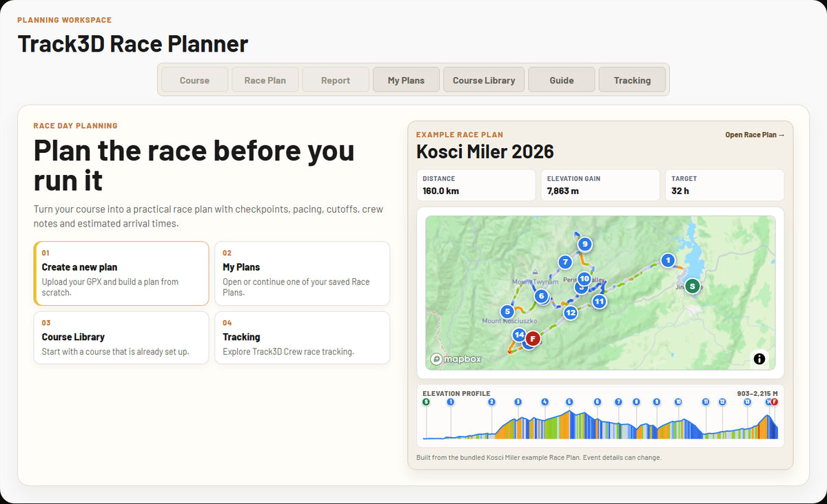The width and height of the screenshot is (827, 504).
Task: Click the Elevation Gain 7,863 m stat
Action: pyautogui.click(x=600, y=185)
